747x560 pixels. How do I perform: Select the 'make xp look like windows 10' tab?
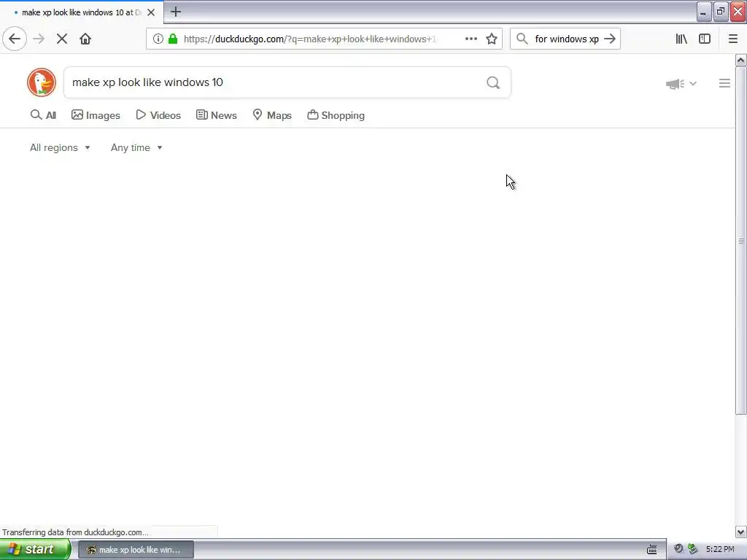coord(82,12)
